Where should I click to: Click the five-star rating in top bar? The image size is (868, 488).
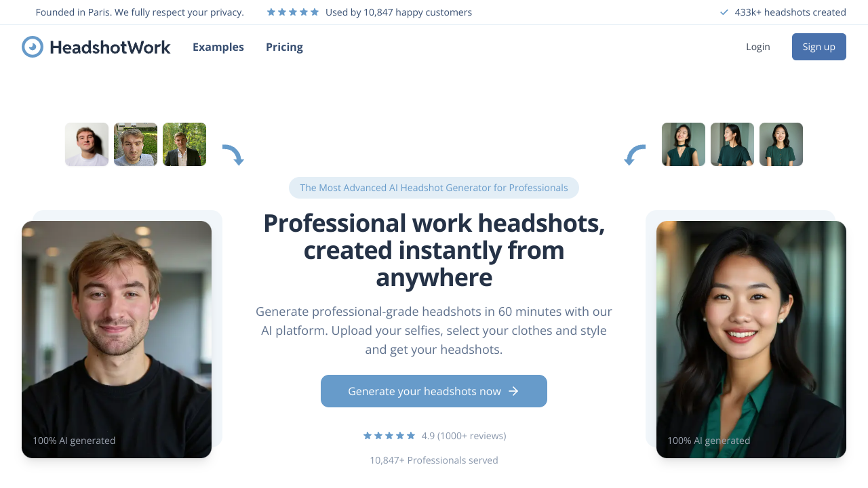(293, 12)
